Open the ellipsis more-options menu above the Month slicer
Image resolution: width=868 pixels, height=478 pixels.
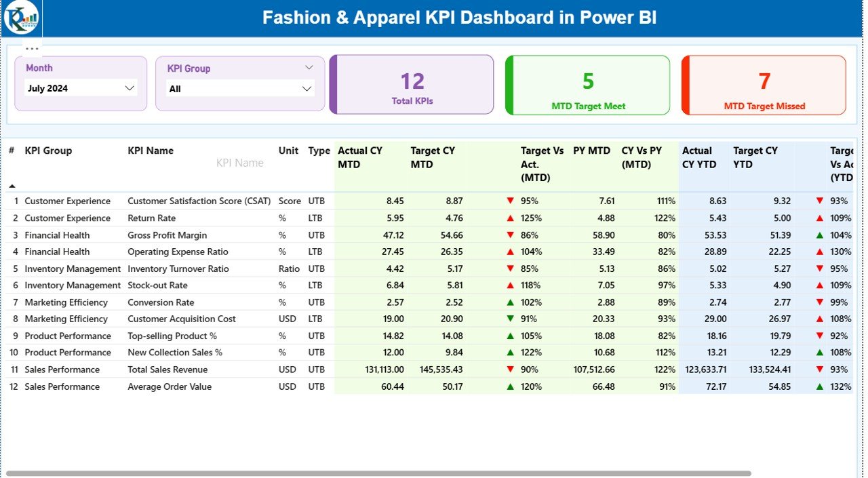coord(31,47)
